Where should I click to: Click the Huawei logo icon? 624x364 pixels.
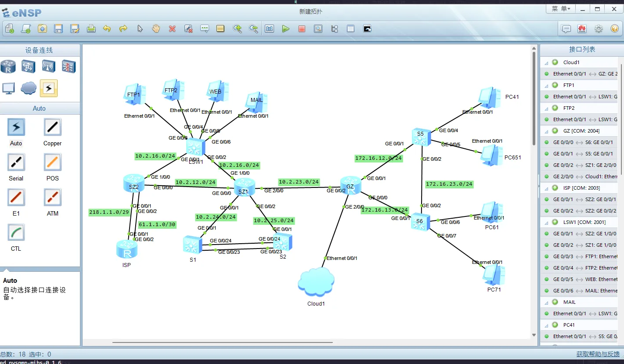[x=582, y=29]
